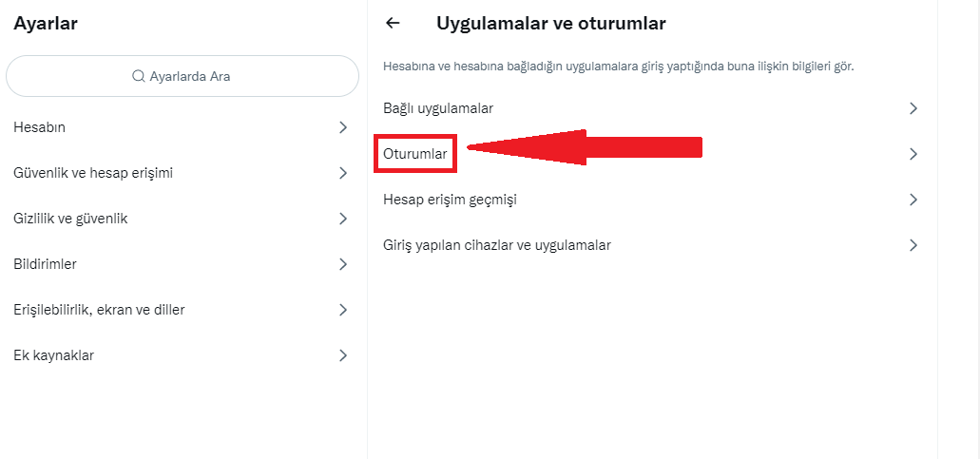This screenshot has width=980, height=459.
Task: Click the magnifier icon in the search bar
Action: coord(139,76)
